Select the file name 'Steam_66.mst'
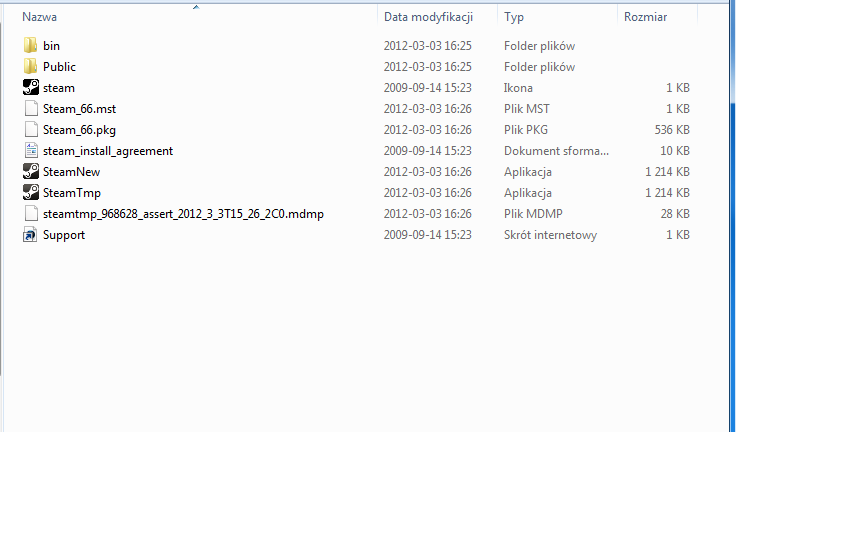Screen dimensions: 864x540 tap(79, 109)
